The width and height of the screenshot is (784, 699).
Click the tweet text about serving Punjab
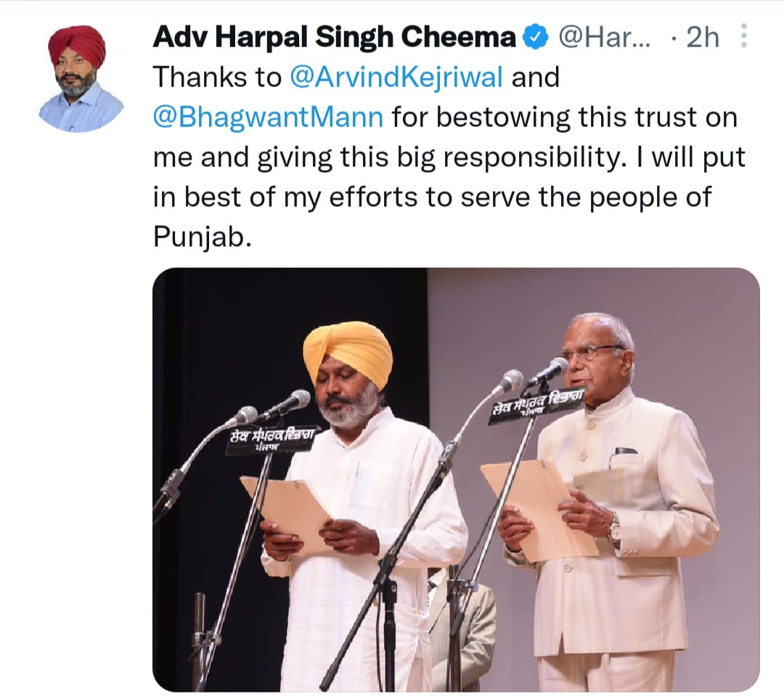[x=449, y=157]
